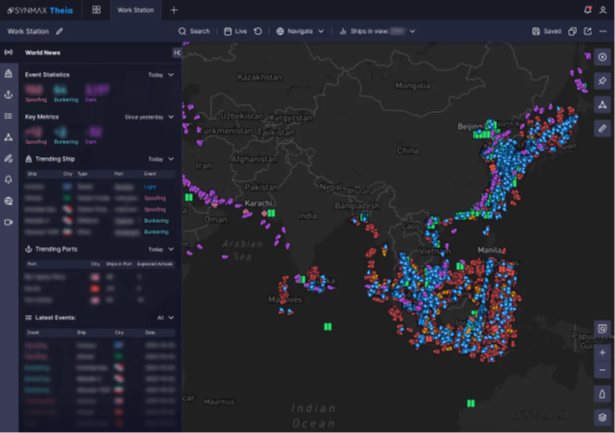Open Key Metrics Since yesterday dropdown
The image size is (615, 433).
tap(150, 117)
